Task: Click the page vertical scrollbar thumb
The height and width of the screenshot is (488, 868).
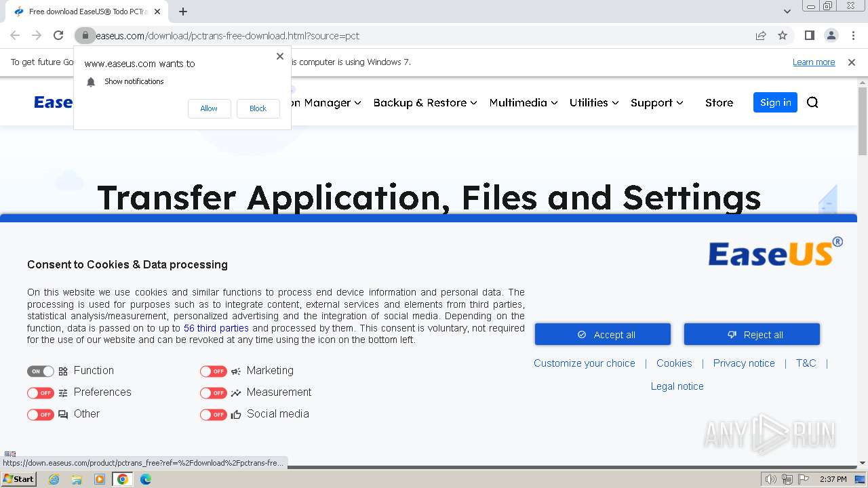Action: (862, 122)
